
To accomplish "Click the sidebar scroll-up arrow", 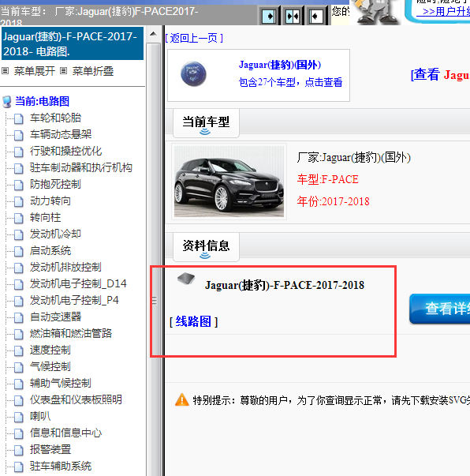I will (x=154, y=34).
